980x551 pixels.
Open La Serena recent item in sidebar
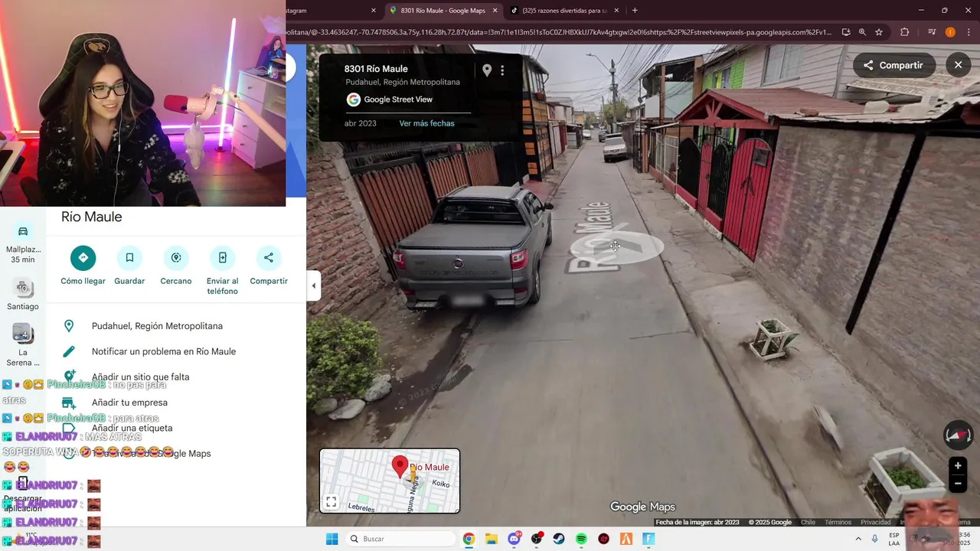click(23, 346)
